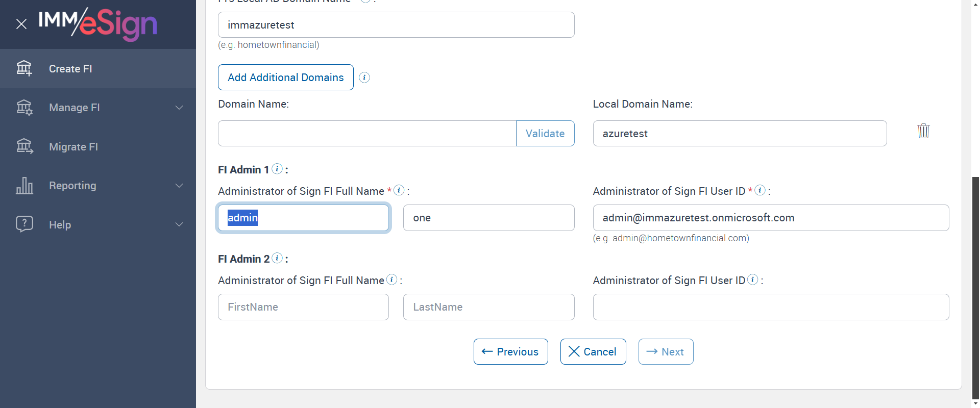Click info icon for FI Admin 2 User ID

(753, 279)
